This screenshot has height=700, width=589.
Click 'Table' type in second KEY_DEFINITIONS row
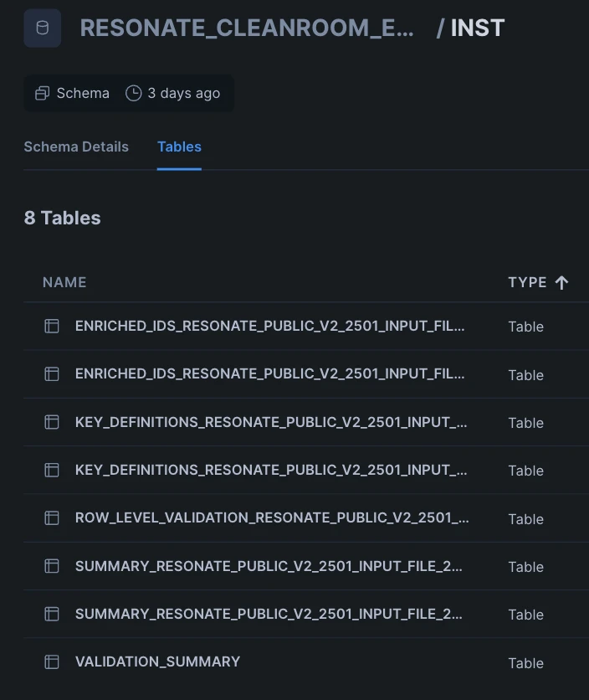tap(526, 471)
